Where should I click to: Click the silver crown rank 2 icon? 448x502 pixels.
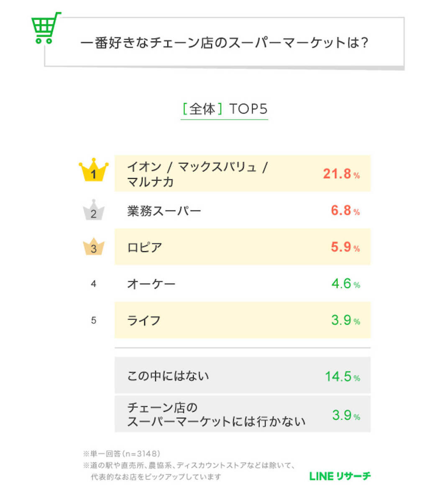93,210
